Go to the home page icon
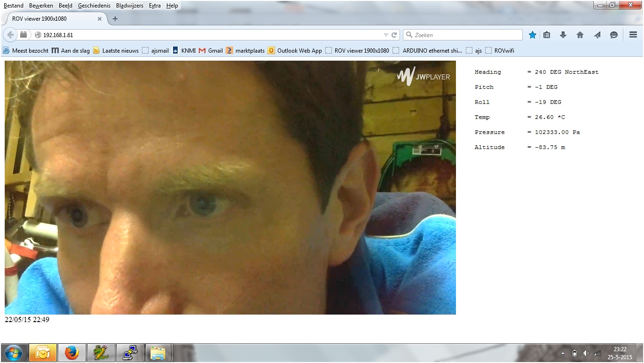Image resolution: width=644 pixels, height=363 pixels. (580, 35)
